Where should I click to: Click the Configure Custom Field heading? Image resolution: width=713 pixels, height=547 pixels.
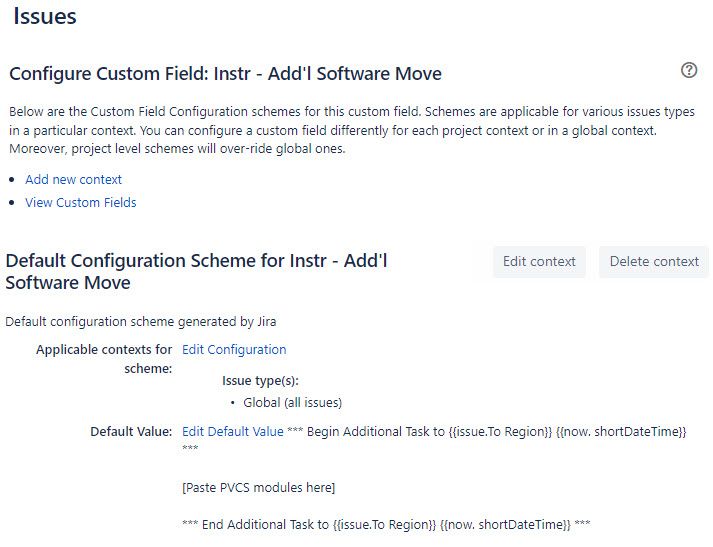[225, 74]
